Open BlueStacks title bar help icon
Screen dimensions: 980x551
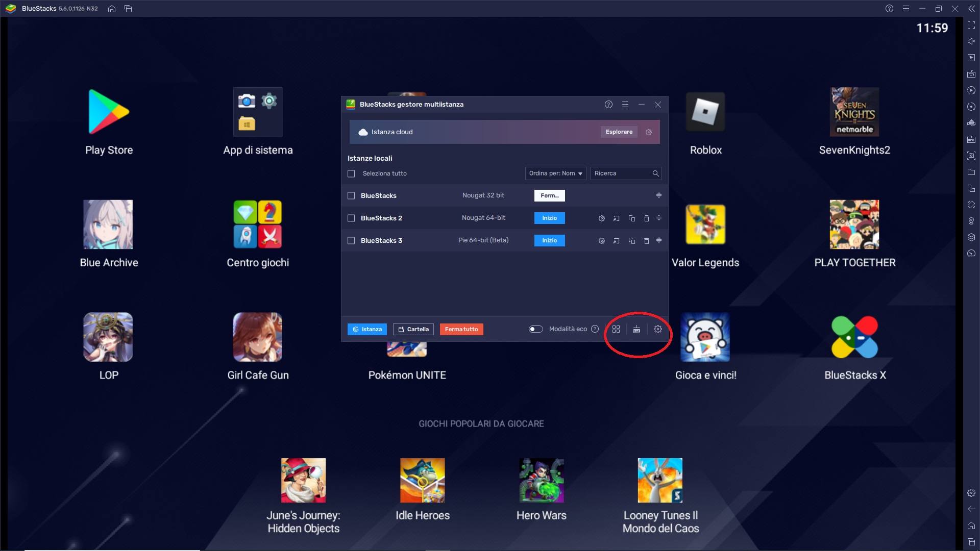(x=889, y=9)
